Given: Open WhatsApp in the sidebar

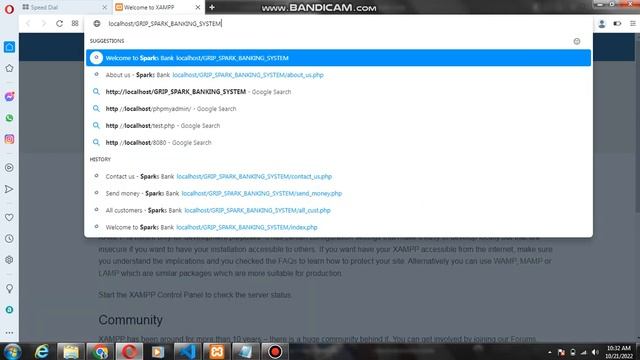Looking at the screenshot, I should (9, 118).
